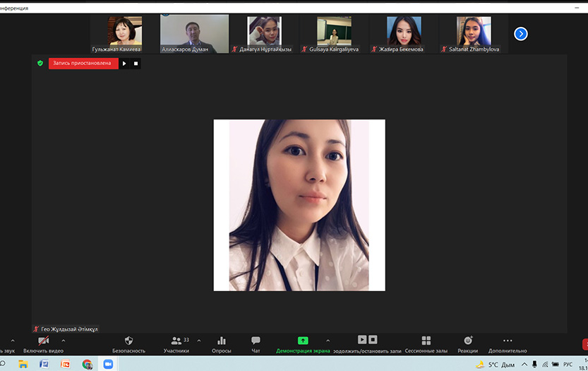
Task: Open the Чат chat panel
Action: (256, 343)
